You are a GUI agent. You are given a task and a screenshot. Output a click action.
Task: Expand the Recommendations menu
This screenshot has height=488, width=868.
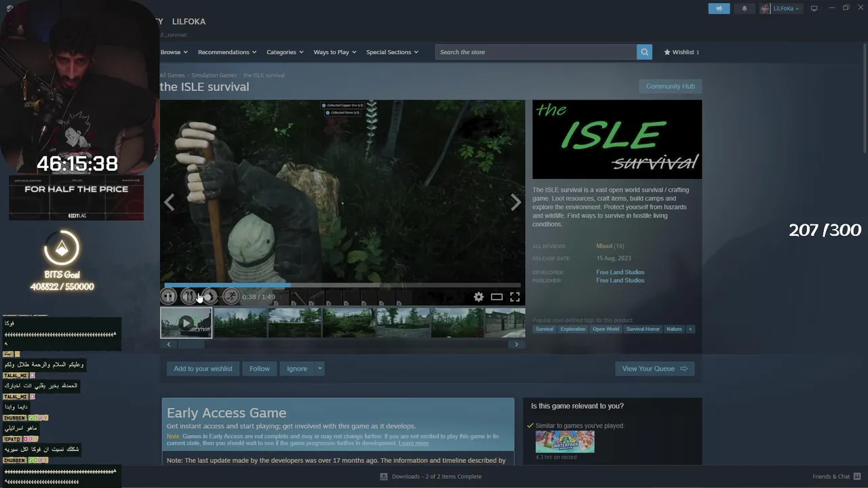(227, 52)
